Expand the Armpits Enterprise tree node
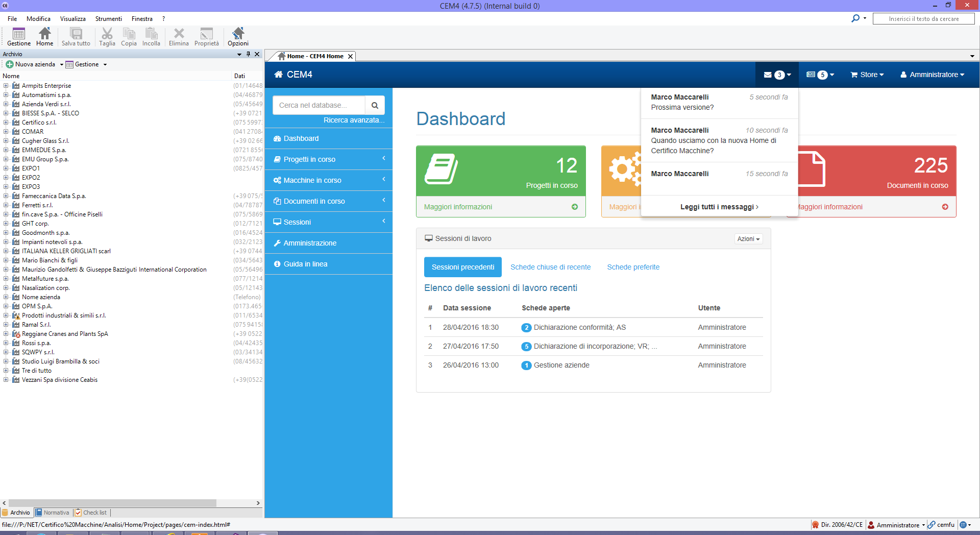Viewport: 980px width, 535px height. tap(6, 86)
